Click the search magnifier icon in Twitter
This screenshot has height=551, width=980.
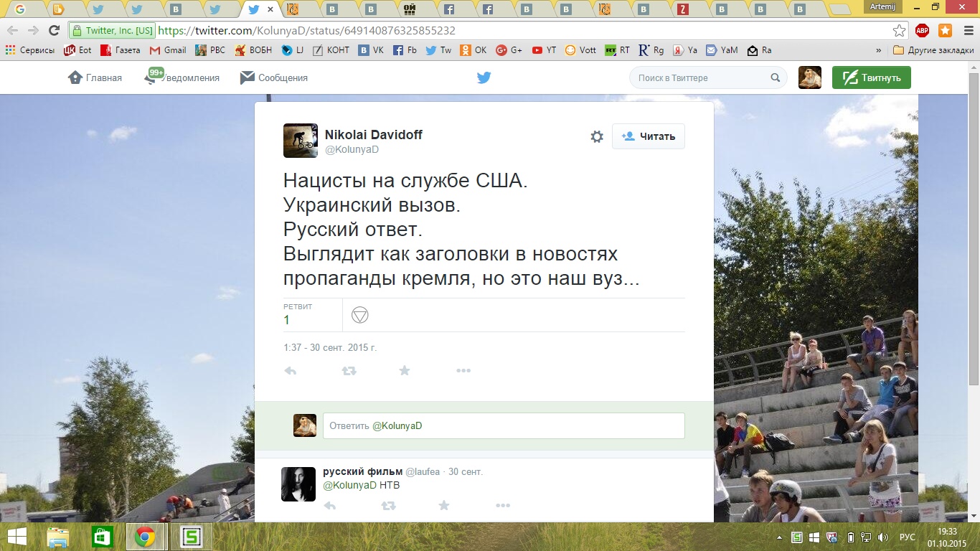pyautogui.click(x=776, y=77)
